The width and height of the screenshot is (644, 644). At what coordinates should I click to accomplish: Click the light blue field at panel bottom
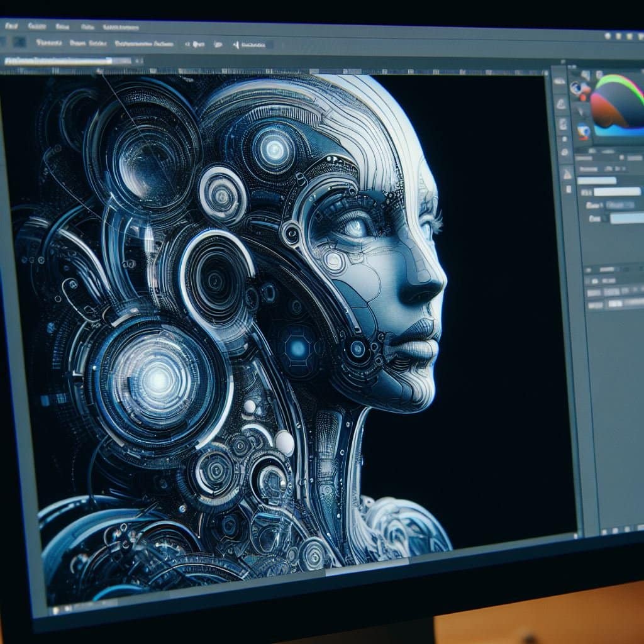[627, 218]
